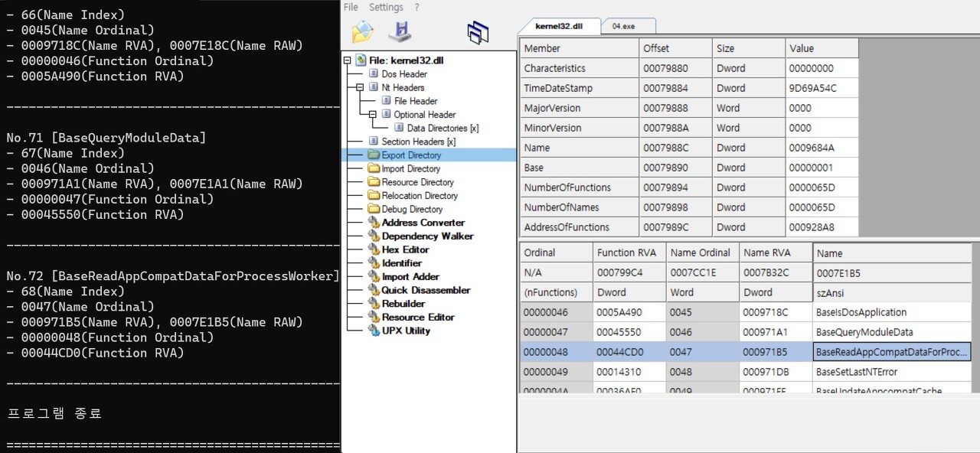Launch the Rebuilder tool icon

coord(374,303)
